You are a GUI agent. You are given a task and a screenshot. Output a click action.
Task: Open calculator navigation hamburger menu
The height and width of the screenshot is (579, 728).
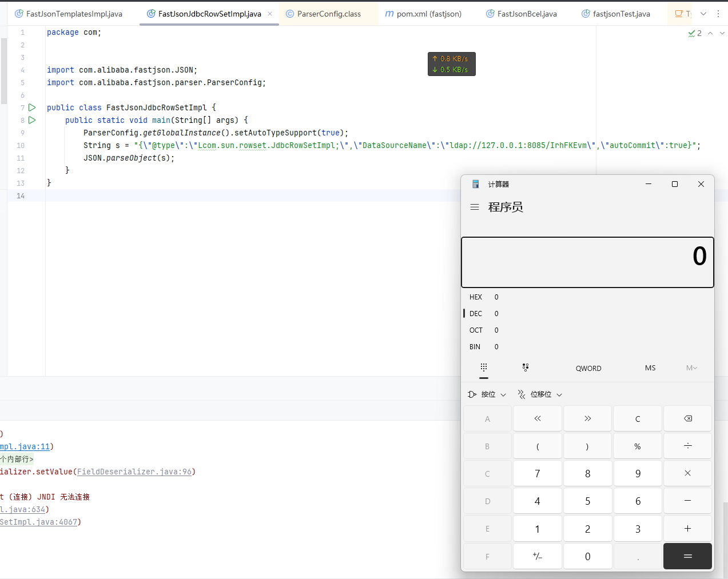point(475,207)
